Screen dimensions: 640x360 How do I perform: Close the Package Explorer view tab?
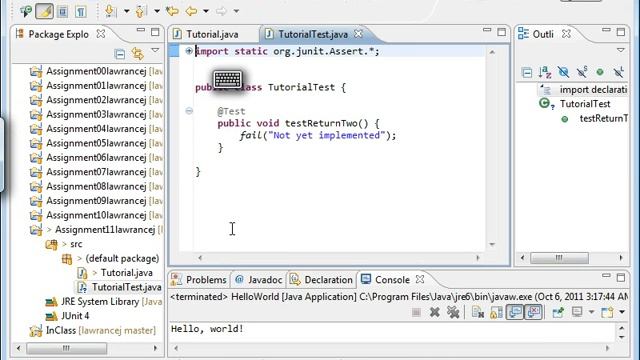tap(101, 34)
